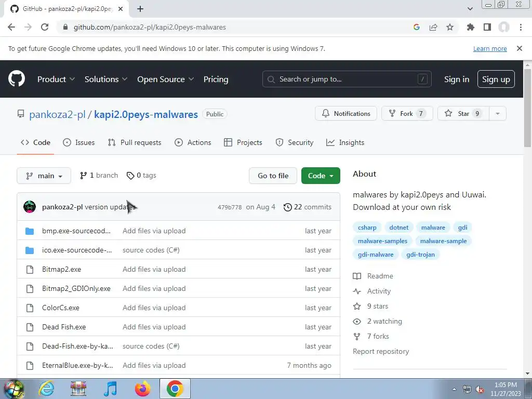Open the Readme link in About
The height and width of the screenshot is (399, 532).
373,276
